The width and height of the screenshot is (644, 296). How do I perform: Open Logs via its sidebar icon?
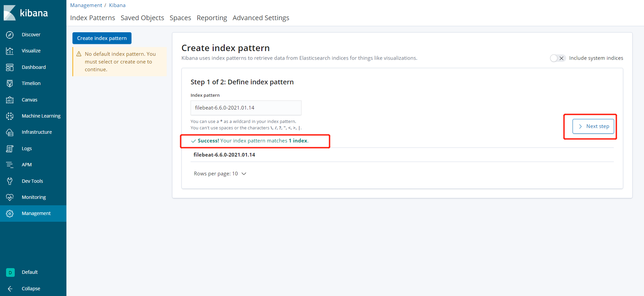tap(10, 149)
